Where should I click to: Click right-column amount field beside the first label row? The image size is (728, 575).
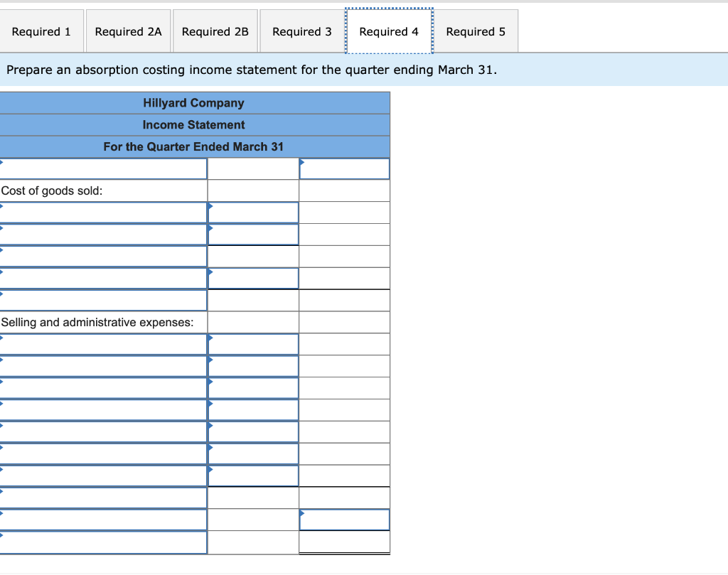click(x=345, y=169)
